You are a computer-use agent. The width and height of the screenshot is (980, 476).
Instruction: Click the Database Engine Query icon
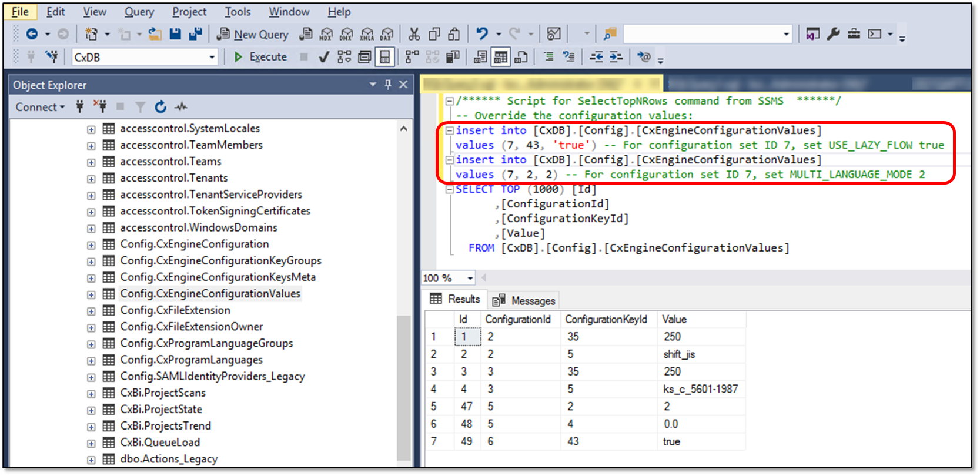click(306, 34)
